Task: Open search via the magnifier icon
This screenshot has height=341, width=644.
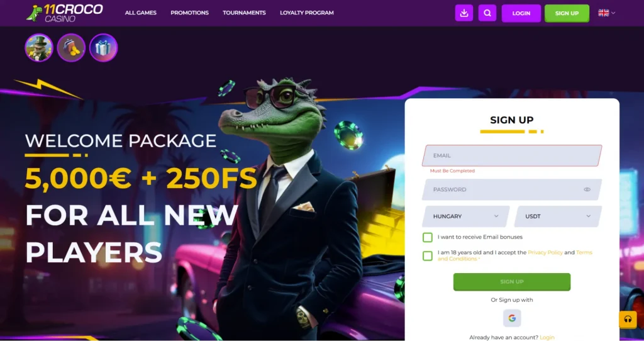Action: coord(487,13)
